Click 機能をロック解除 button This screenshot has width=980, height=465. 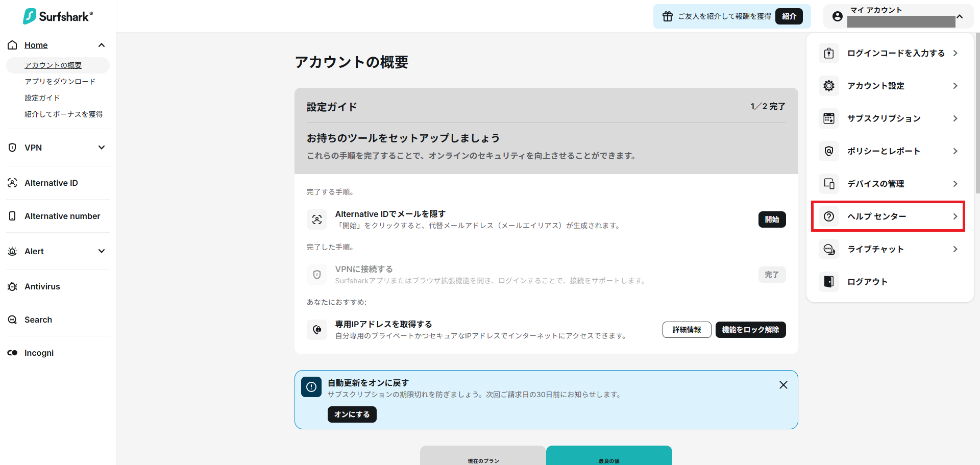click(x=751, y=330)
